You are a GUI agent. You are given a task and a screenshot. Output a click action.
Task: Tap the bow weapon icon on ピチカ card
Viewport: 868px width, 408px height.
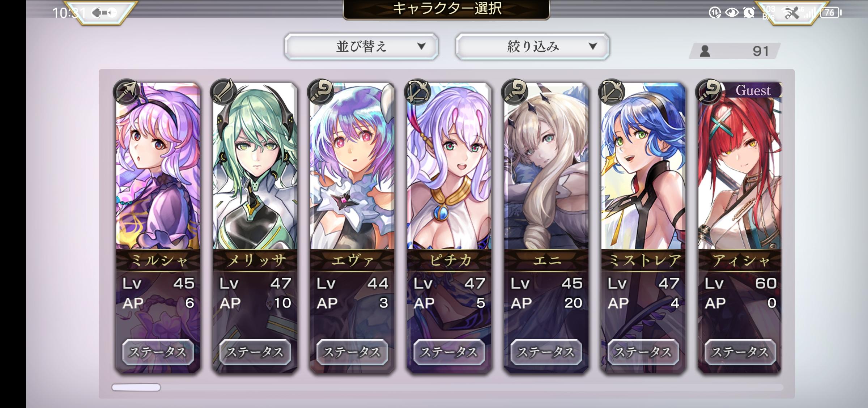click(417, 92)
